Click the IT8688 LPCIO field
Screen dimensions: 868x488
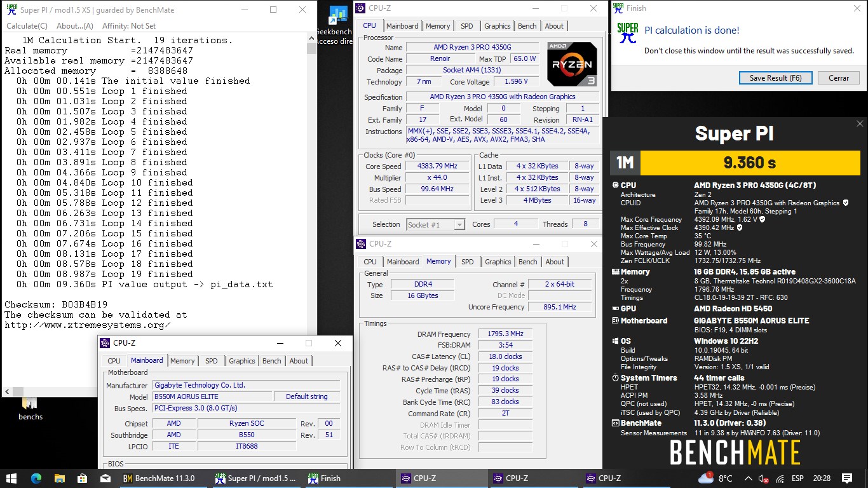click(x=247, y=446)
